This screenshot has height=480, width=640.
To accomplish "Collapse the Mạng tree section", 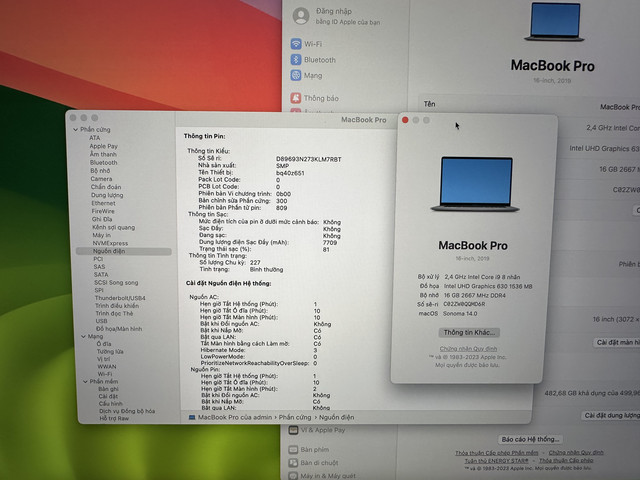I will pyautogui.click(x=83, y=336).
